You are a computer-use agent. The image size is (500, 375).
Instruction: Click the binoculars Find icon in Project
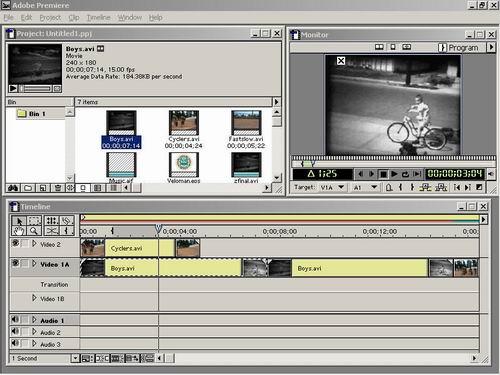(x=13, y=188)
